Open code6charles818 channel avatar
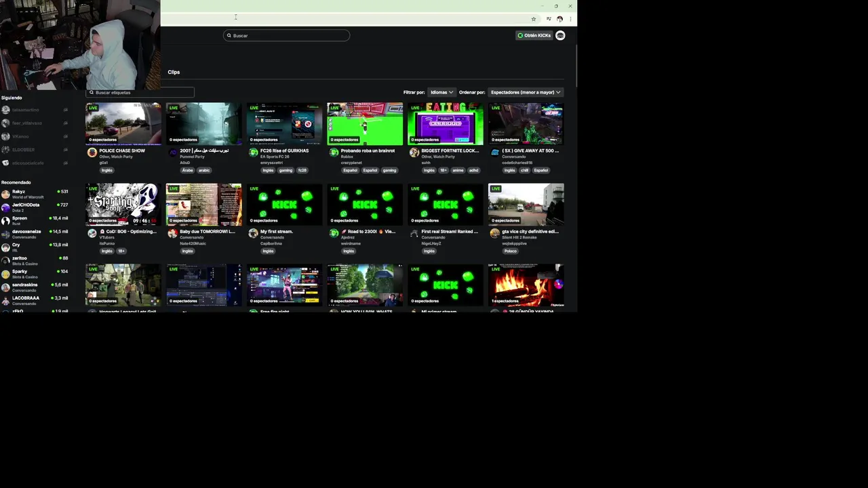This screenshot has height=488, width=868. point(495,153)
